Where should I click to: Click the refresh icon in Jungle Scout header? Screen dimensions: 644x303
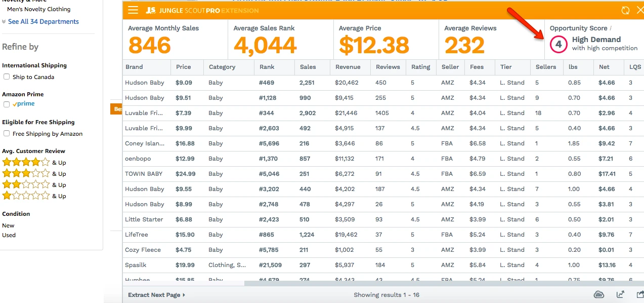[626, 10]
